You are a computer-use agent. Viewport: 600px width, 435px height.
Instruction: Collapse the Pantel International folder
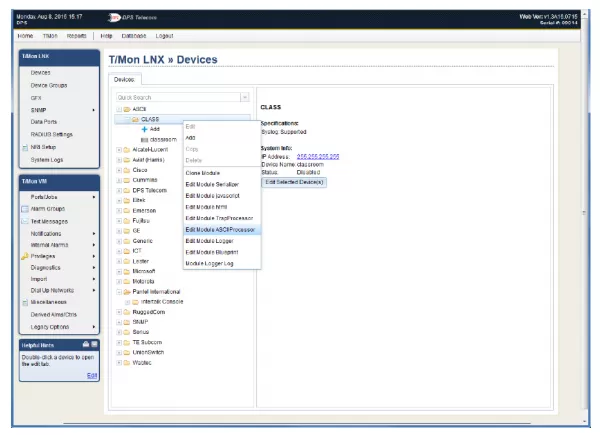coord(119,291)
